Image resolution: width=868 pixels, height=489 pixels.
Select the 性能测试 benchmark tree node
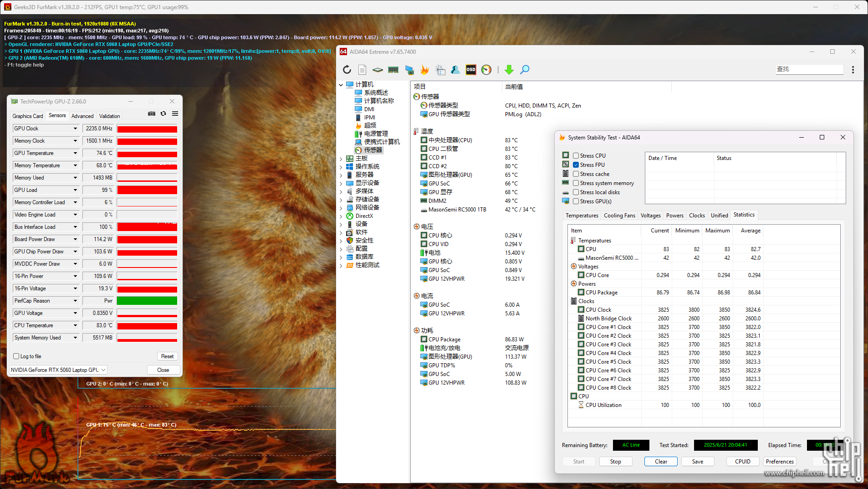[x=367, y=265]
